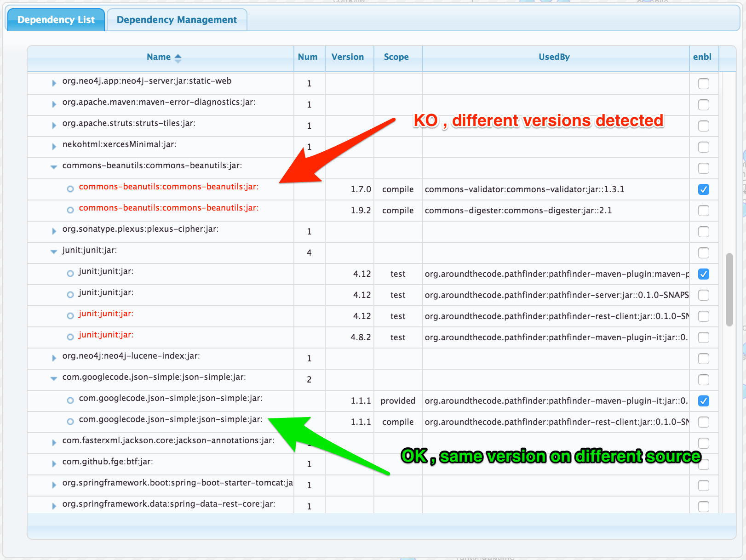This screenshot has width=746, height=560.
Task: Collapse com.googlecode.json-simple parent row
Action: 54,379
